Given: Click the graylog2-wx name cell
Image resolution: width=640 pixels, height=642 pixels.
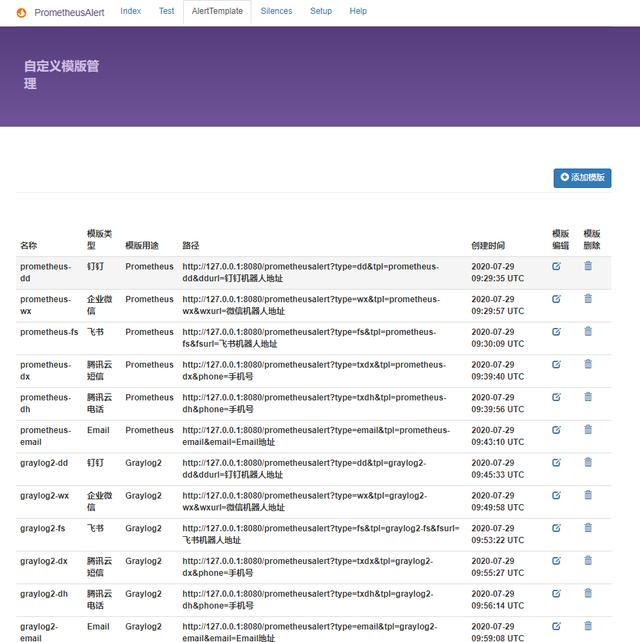Looking at the screenshot, I should coord(44,496).
